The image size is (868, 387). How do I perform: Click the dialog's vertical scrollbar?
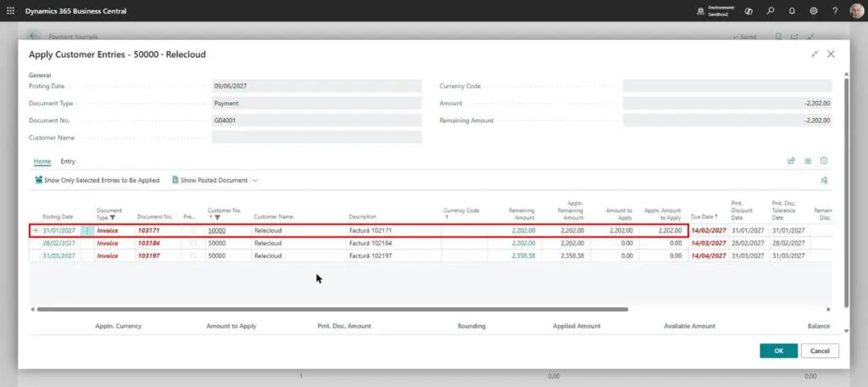point(846,191)
